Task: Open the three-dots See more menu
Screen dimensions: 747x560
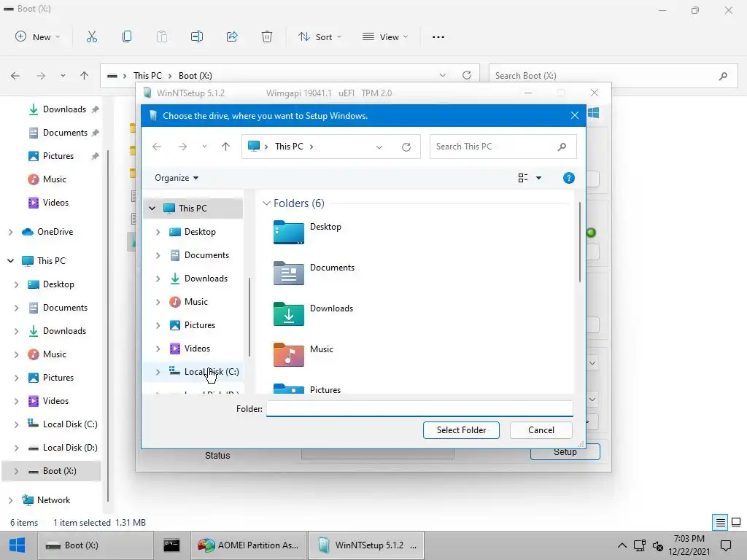Action: pos(438,36)
